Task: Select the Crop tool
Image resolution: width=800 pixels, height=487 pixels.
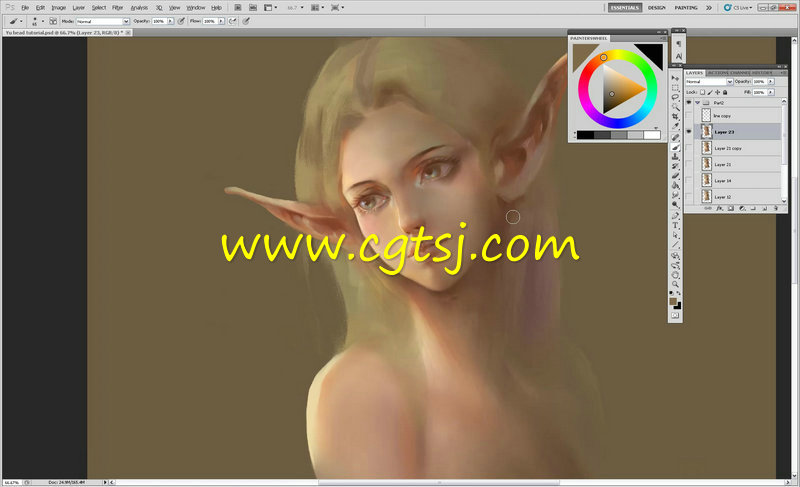Action: (675, 117)
